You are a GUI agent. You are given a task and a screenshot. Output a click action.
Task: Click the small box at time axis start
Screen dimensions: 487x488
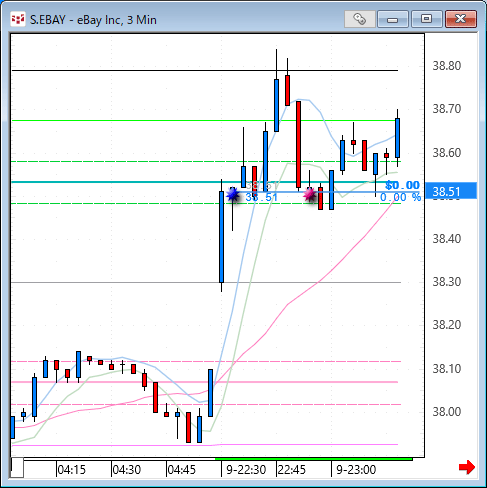click(x=17, y=468)
